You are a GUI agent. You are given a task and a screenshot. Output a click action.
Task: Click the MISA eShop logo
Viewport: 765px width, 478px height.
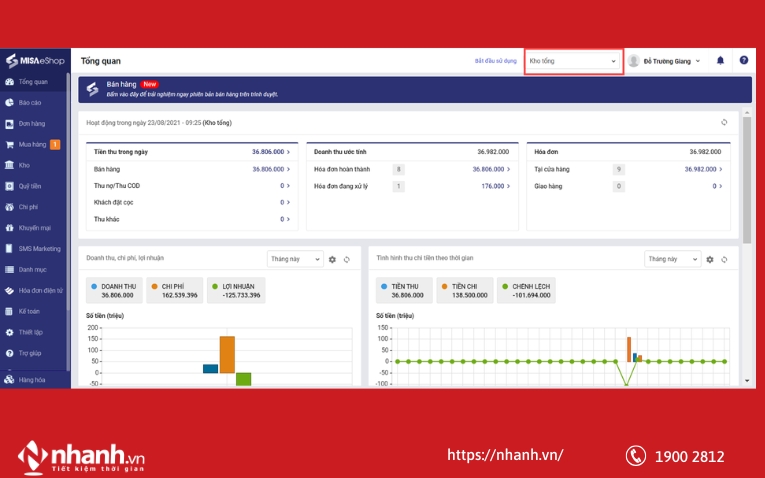pos(35,61)
